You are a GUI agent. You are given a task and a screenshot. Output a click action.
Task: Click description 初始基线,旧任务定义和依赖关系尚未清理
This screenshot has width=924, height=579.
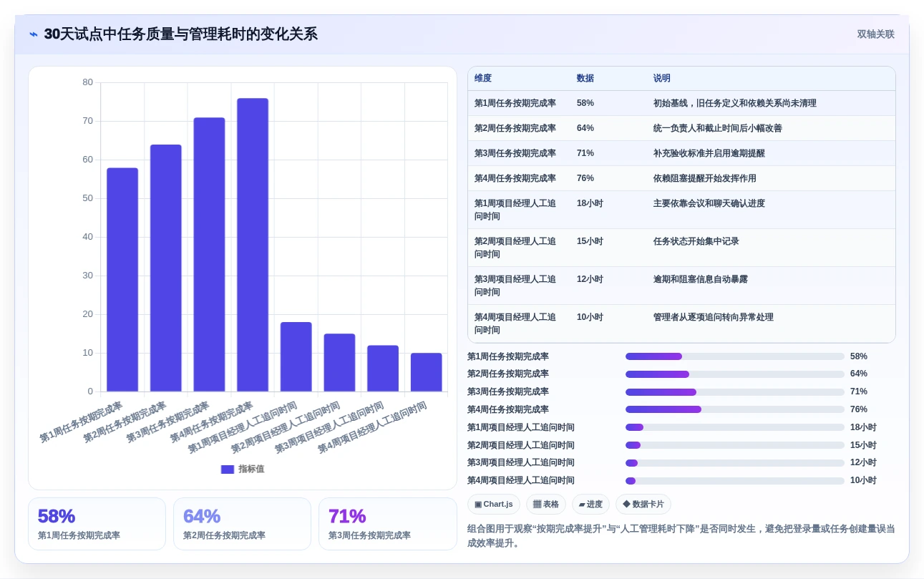pyautogui.click(x=735, y=103)
